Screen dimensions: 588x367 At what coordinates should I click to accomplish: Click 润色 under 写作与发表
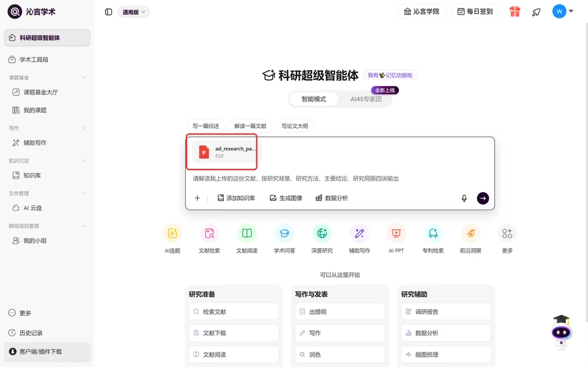[340, 354]
